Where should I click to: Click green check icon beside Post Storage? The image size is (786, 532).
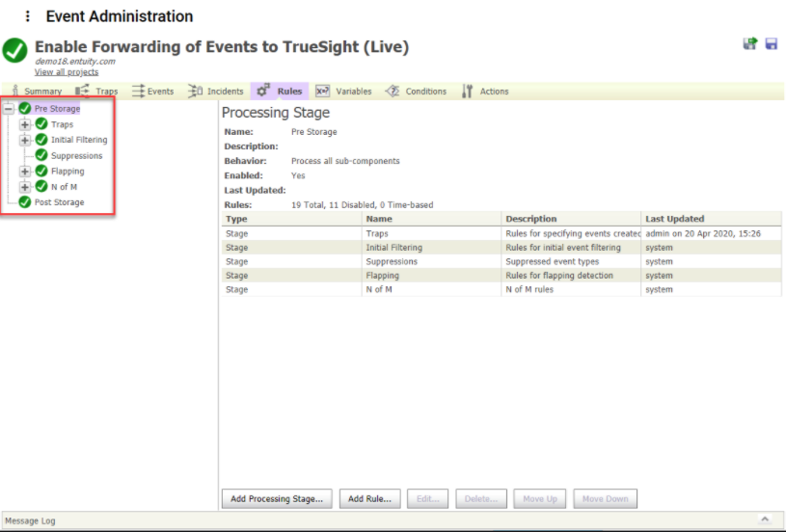coord(25,202)
